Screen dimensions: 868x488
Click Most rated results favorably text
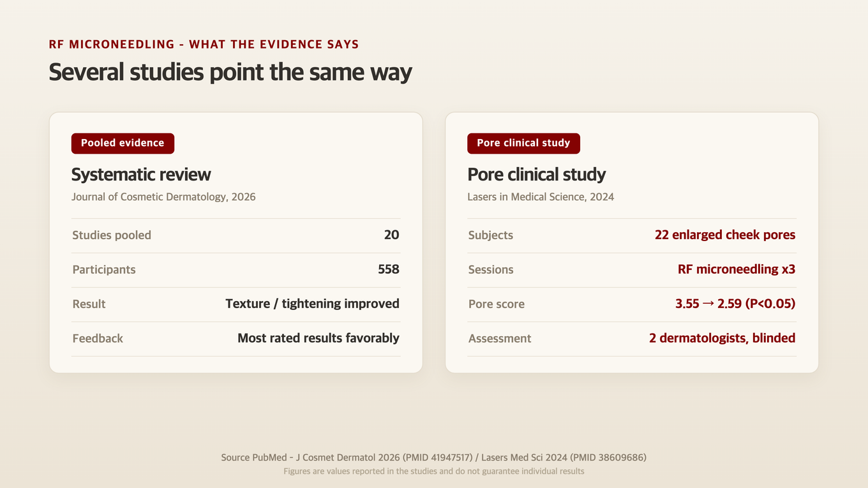[x=318, y=338]
